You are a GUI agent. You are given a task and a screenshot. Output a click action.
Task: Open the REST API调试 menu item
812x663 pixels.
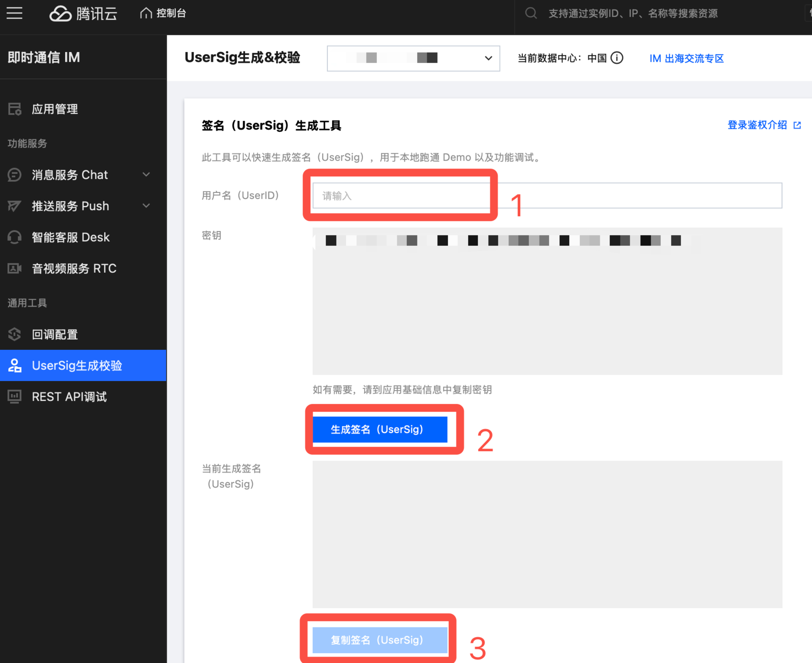(69, 397)
